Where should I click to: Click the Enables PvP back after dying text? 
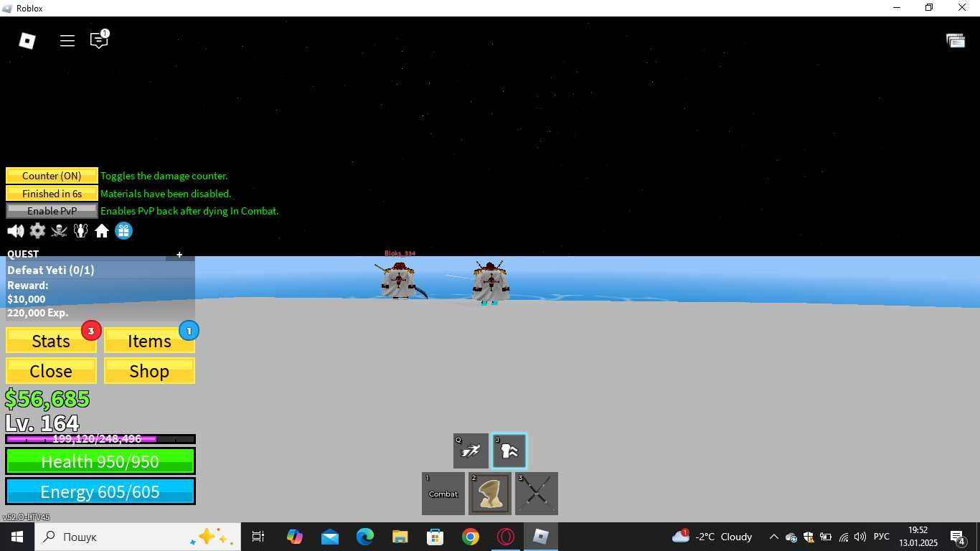pos(189,211)
